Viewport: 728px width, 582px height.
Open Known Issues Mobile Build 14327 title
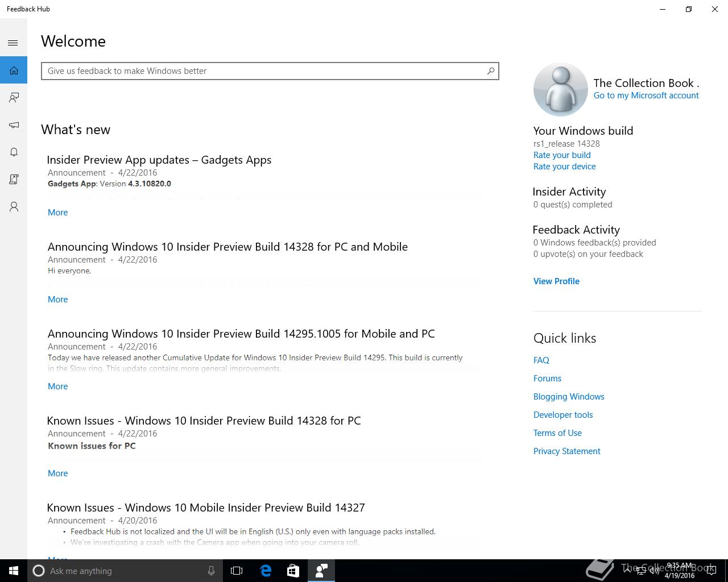click(206, 508)
